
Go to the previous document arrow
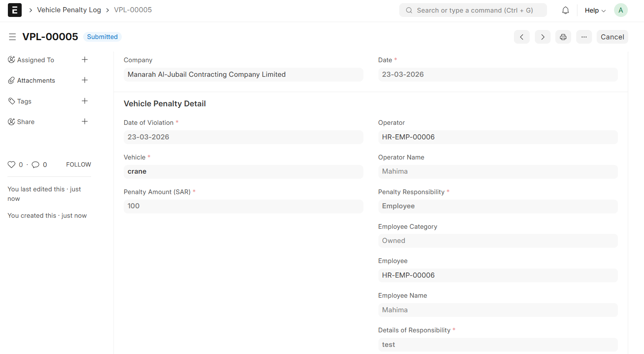click(x=521, y=37)
